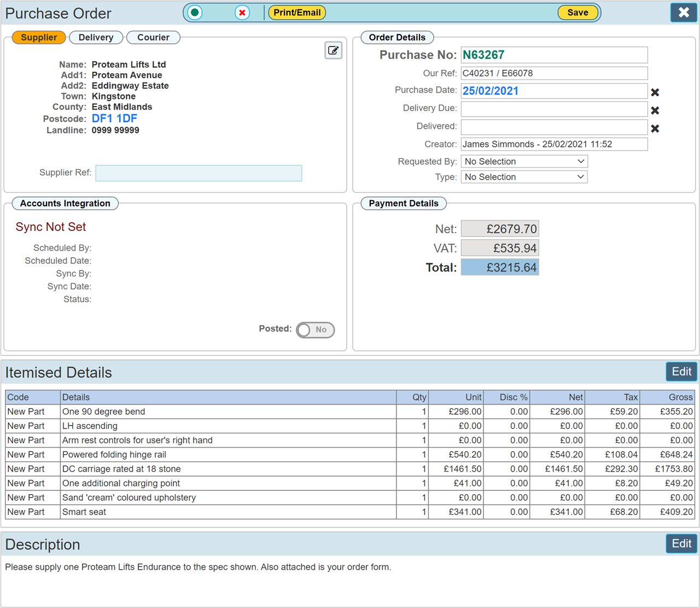Click the Print/Email button

pyautogui.click(x=297, y=13)
